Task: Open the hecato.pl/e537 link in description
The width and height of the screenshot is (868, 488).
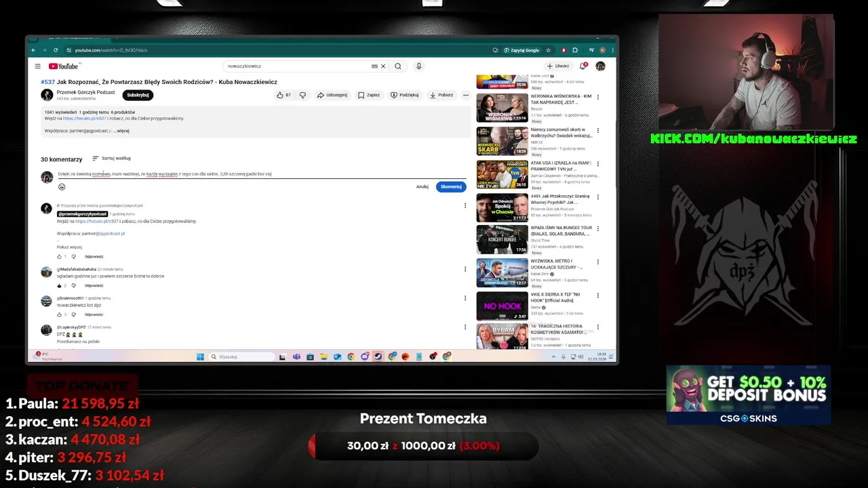Action: (85, 119)
